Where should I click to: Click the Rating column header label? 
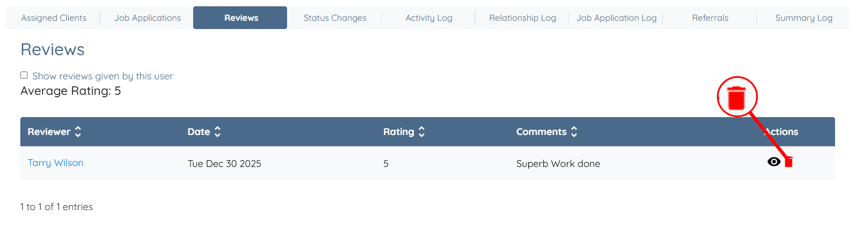[x=398, y=132]
